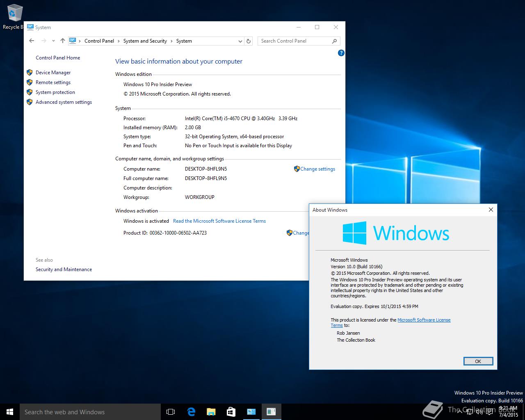The height and width of the screenshot is (420, 525).
Task: Open Control Panel Home link
Action: (58, 58)
